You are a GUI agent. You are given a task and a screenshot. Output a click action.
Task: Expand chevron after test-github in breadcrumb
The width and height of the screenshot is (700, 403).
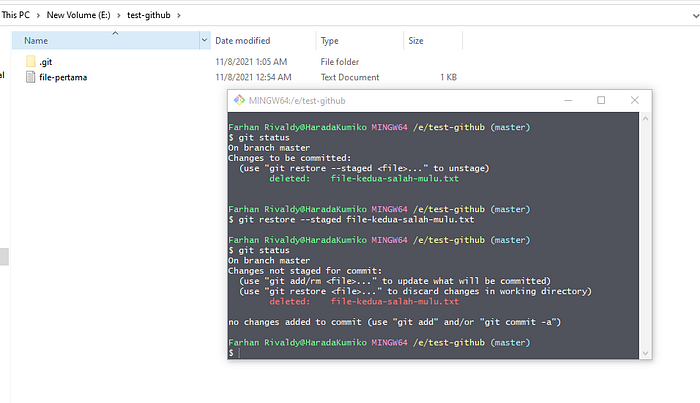(179, 16)
